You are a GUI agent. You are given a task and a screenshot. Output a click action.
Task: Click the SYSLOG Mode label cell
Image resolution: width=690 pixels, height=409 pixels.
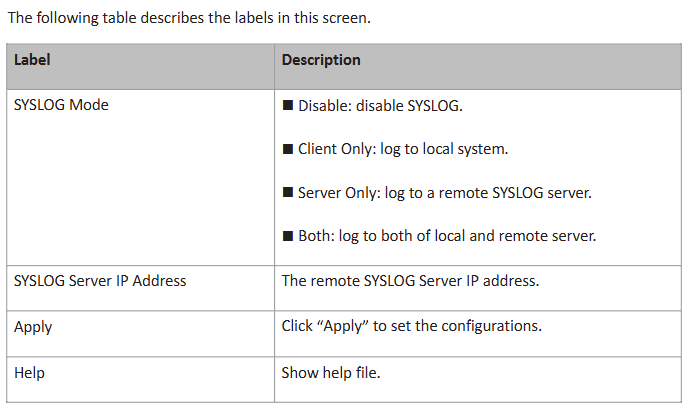click(x=61, y=104)
